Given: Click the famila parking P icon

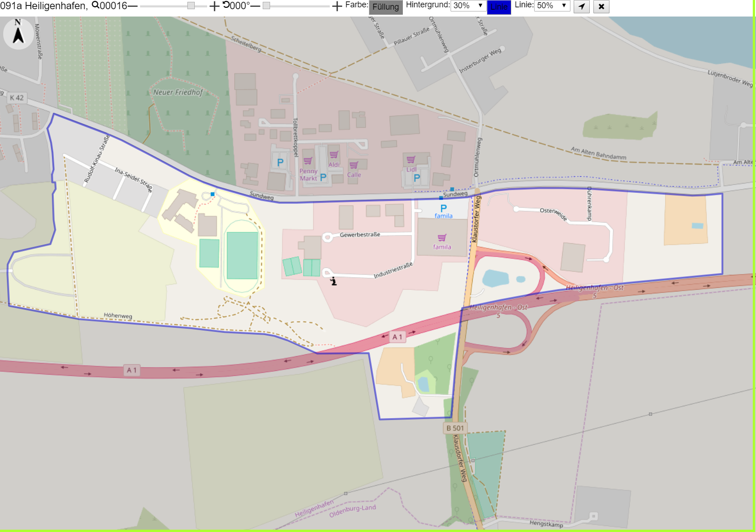Looking at the screenshot, I should coord(443,208).
